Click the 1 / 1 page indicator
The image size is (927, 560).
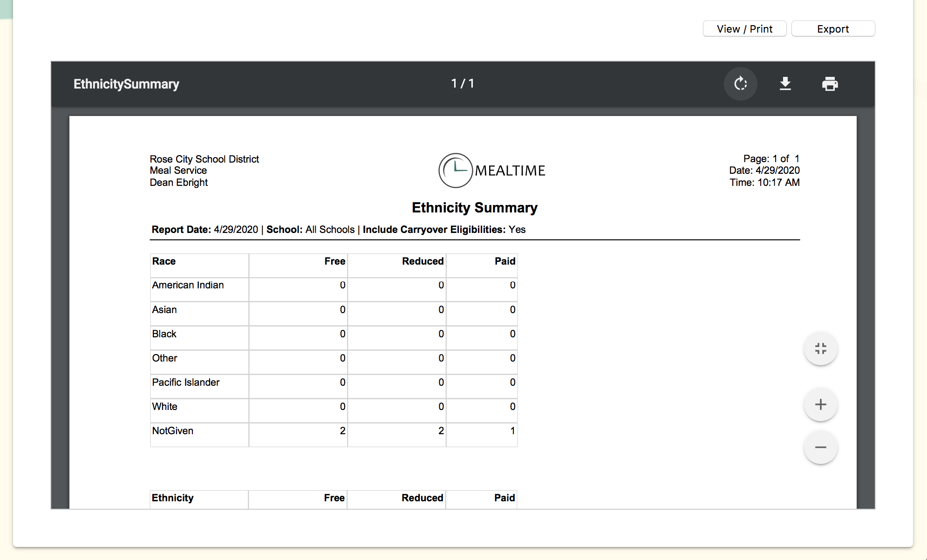463,83
